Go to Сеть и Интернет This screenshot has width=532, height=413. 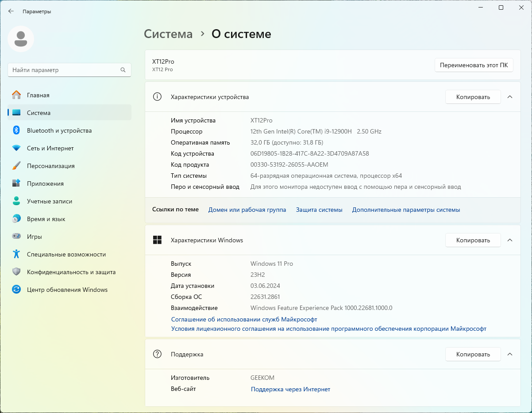coord(69,148)
